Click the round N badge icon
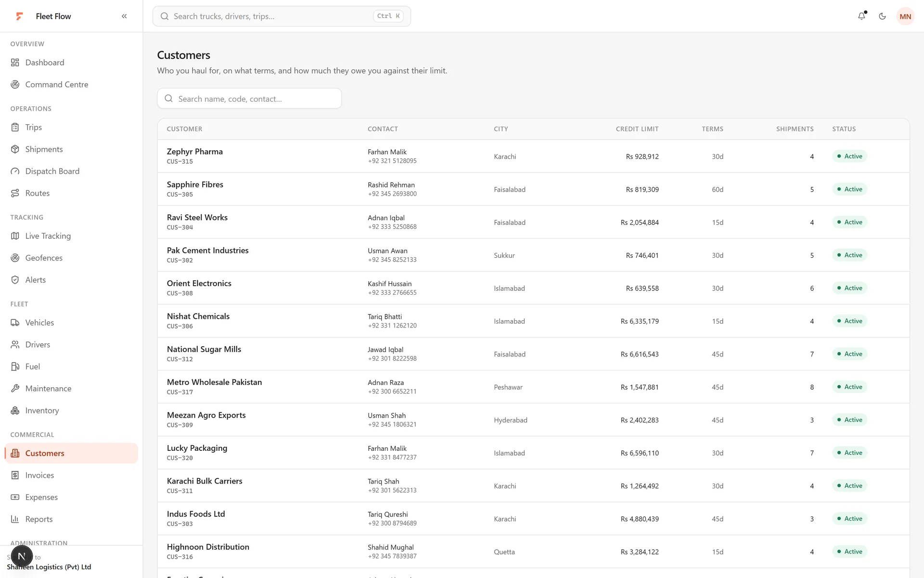924x578 pixels. coord(22,556)
